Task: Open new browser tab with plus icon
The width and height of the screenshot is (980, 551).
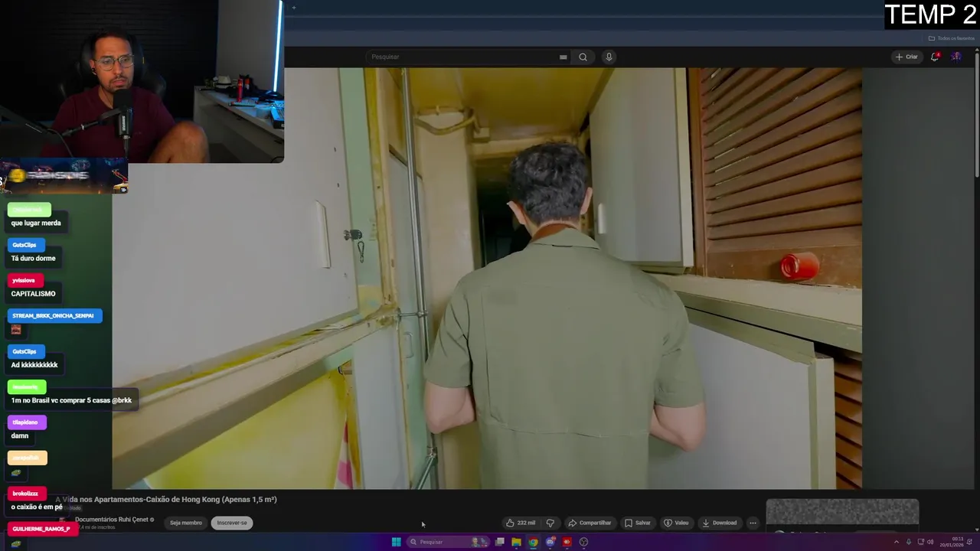Action: (x=293, y=8)
